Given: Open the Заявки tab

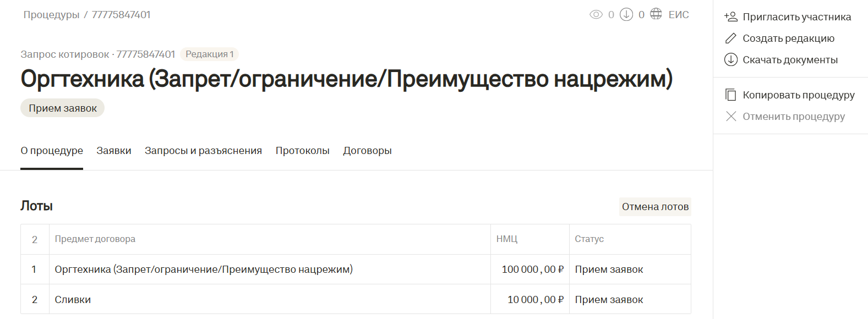Looking at the screenshot, I should [114, 151].
